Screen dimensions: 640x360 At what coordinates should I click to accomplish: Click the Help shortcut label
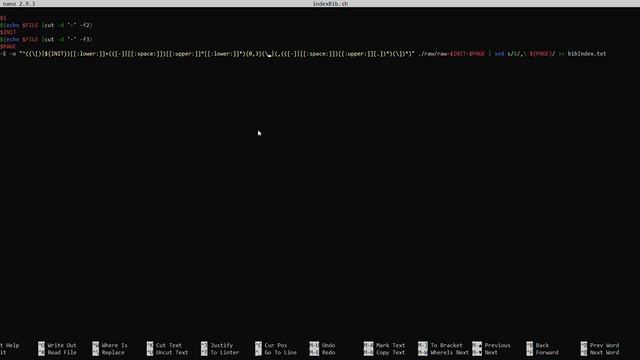[x=12, y=345]
